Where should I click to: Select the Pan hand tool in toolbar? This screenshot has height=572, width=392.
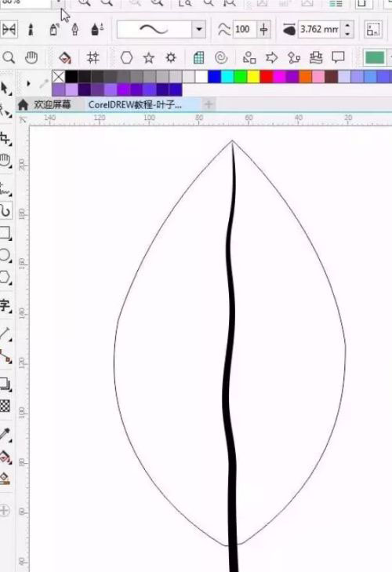(31, 57)
